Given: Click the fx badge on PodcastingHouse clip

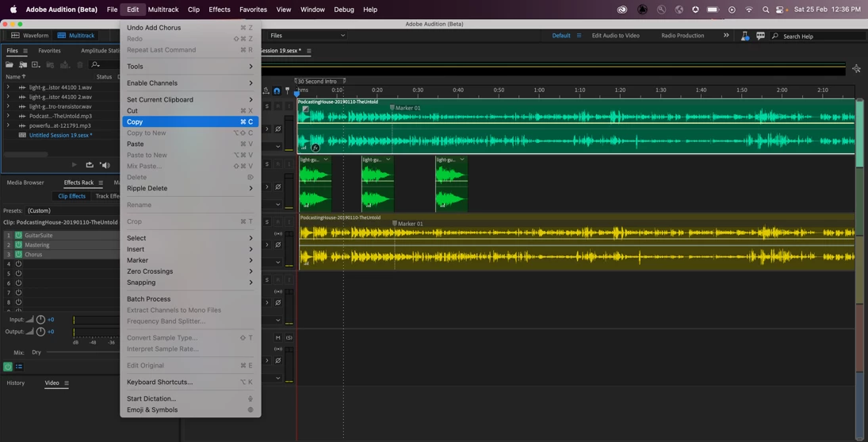Looking at the screenshot, I should (315, 148).
